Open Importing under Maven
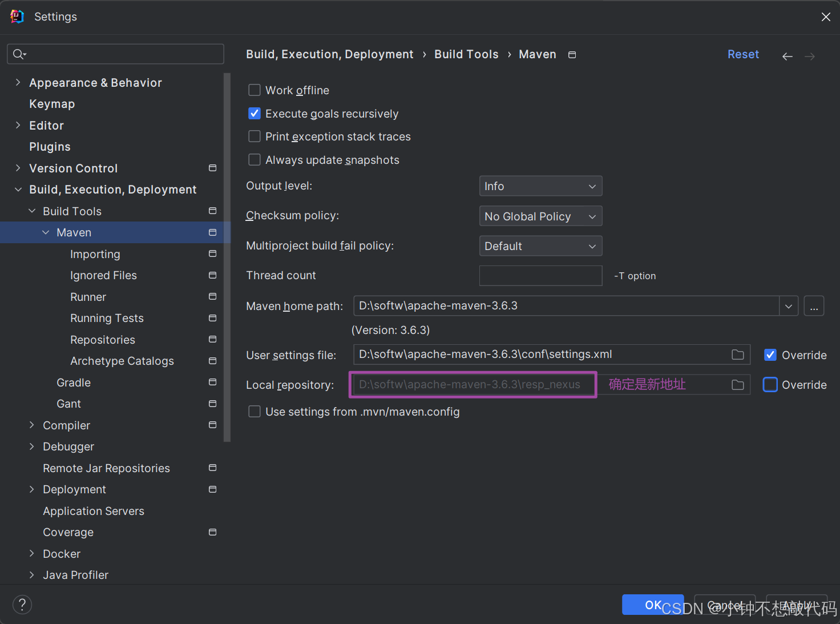The width and height of the screenshot is (840, 624). tap(95, 254)
